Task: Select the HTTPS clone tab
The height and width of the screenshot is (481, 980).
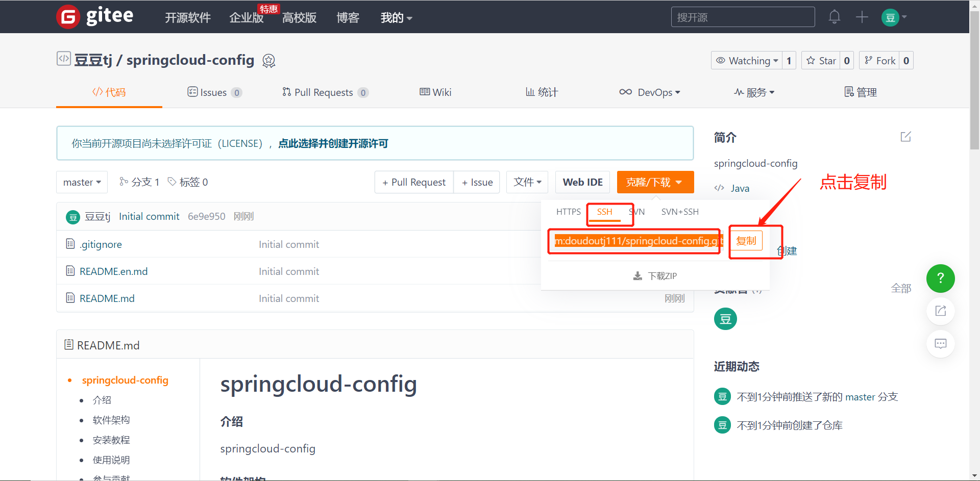Action: click(568, 212)
